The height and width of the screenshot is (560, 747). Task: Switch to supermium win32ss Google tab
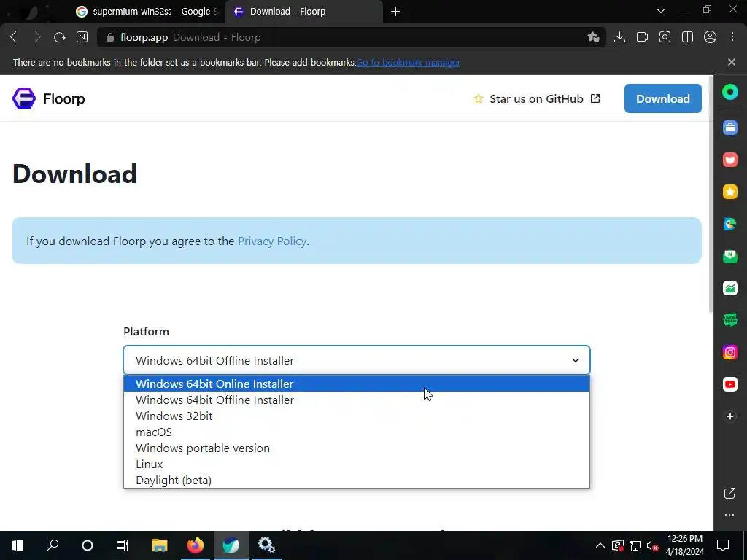pyautogui.click(x=146, y=12)
